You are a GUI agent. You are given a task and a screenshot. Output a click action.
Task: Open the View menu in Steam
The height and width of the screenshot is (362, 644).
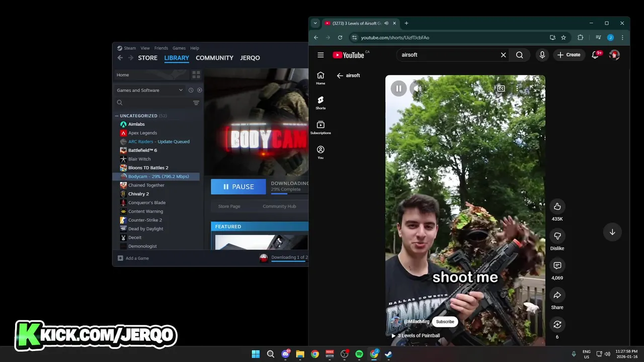[x=145, y=48]
